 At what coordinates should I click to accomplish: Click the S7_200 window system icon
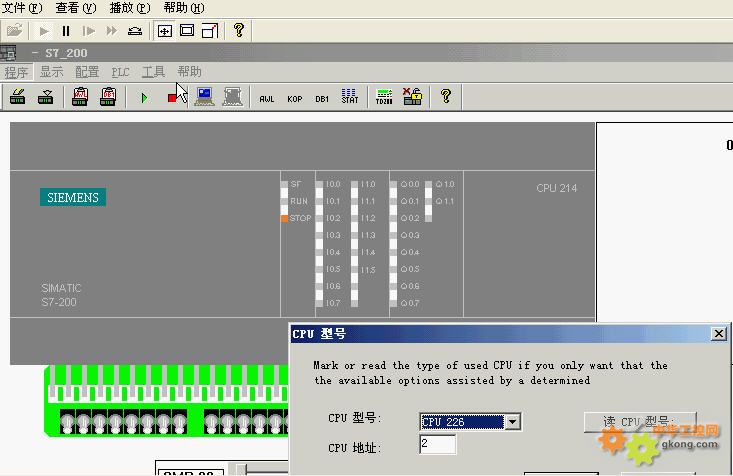pyautogui.click(x=8, y=53)
